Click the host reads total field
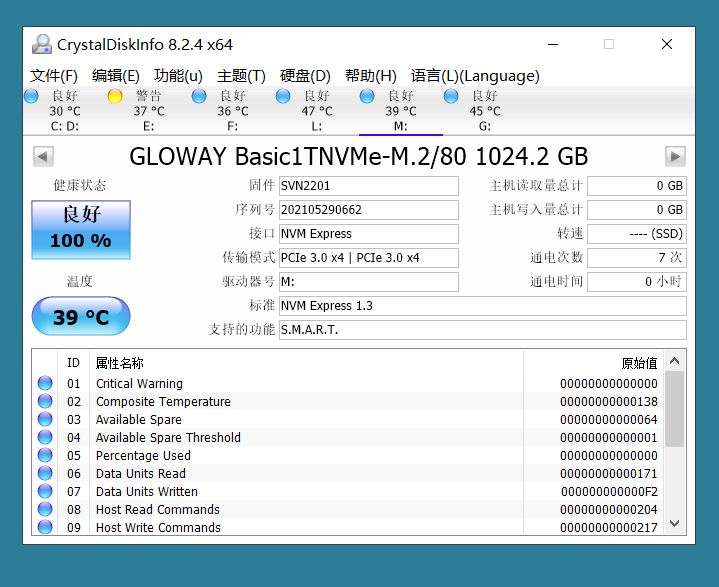Screen dimensions: 719x587 click(637, 186)
